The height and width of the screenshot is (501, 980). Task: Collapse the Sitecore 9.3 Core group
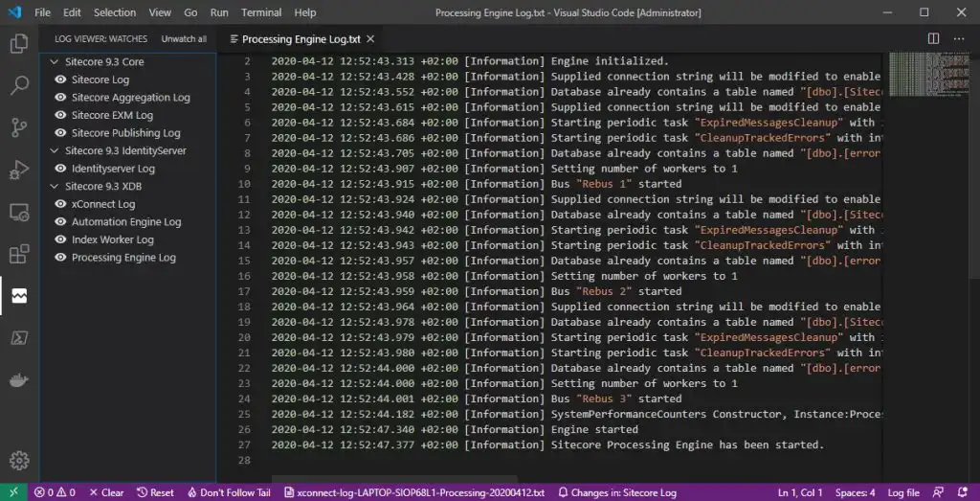pos(55,62)
